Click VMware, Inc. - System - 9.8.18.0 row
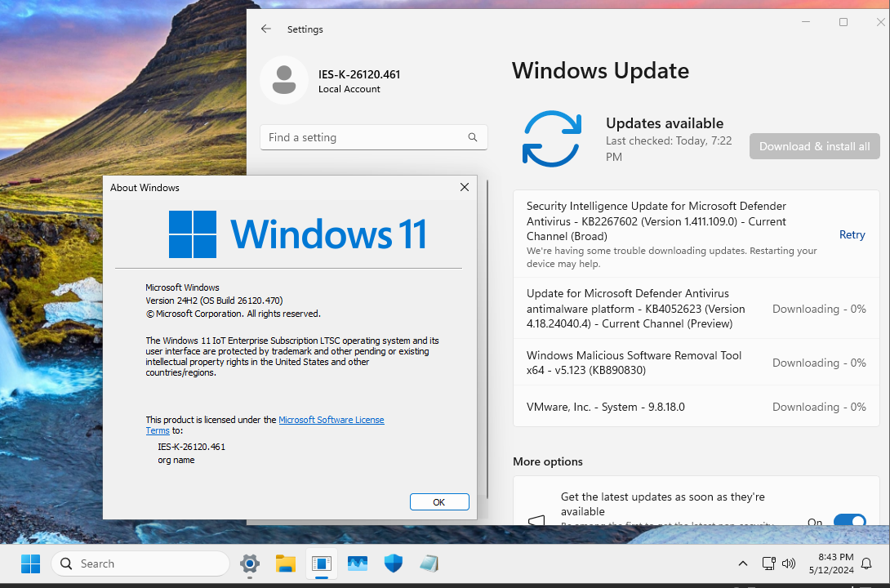 tap(696, 407)
